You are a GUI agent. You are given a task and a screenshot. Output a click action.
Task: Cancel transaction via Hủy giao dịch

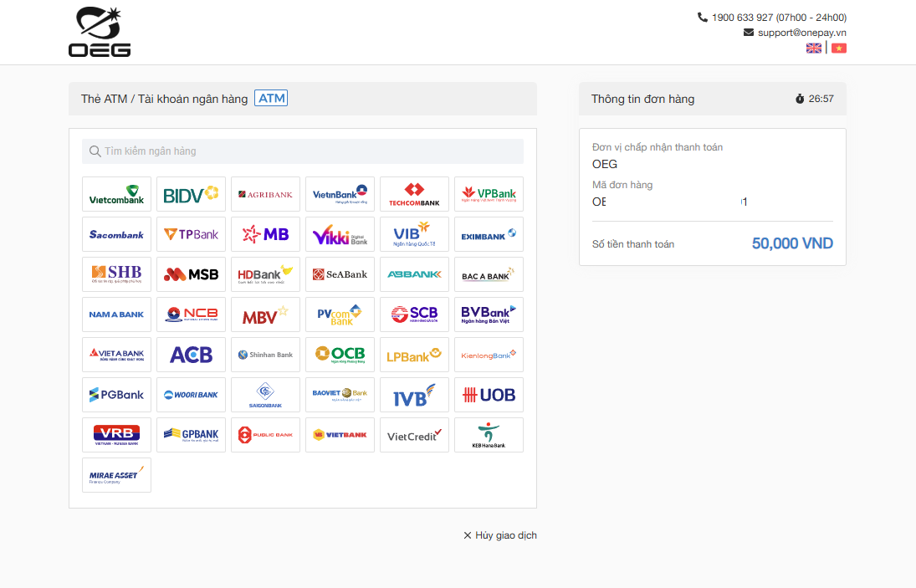tap(500, 535)
